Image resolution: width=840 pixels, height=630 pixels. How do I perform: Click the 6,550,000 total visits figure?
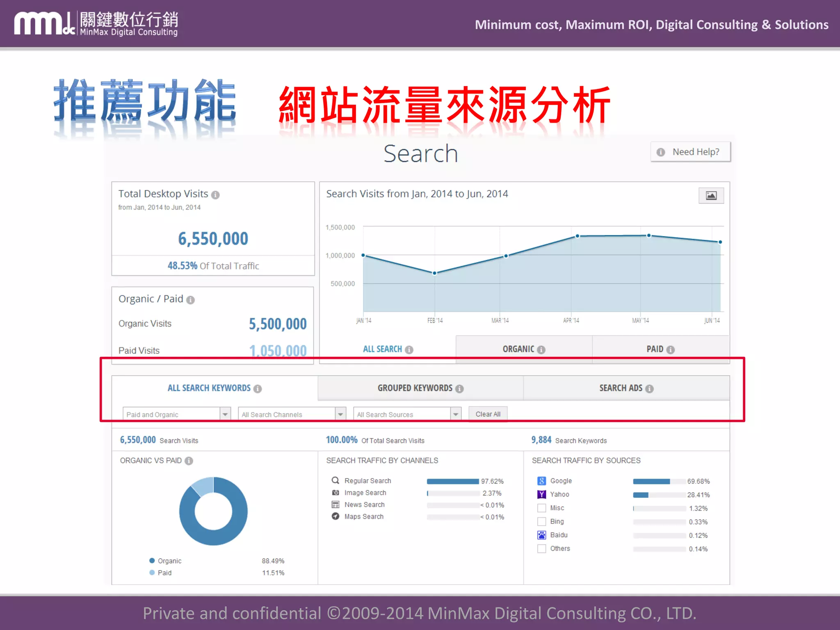point(213,239)
